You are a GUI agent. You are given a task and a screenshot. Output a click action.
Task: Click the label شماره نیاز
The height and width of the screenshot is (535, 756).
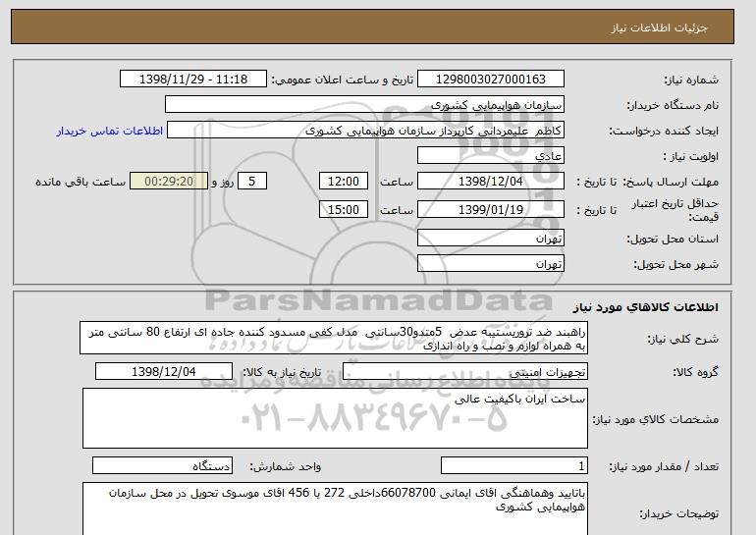tap(691, 80)
